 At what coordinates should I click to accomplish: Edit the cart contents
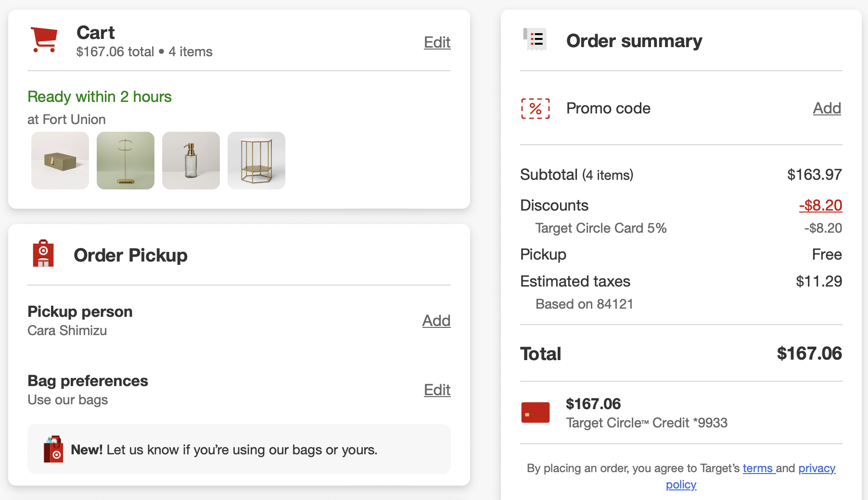pos(437,42)
